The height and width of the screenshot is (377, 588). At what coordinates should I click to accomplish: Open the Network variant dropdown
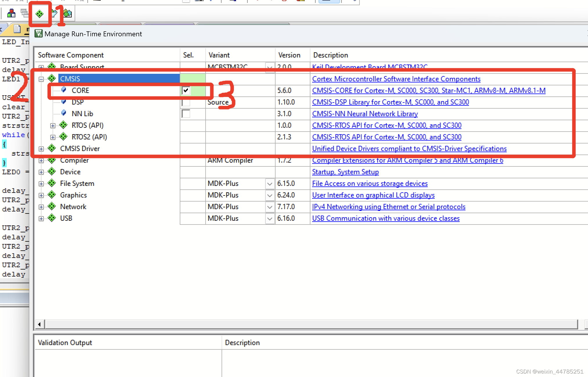click(270, 207)
